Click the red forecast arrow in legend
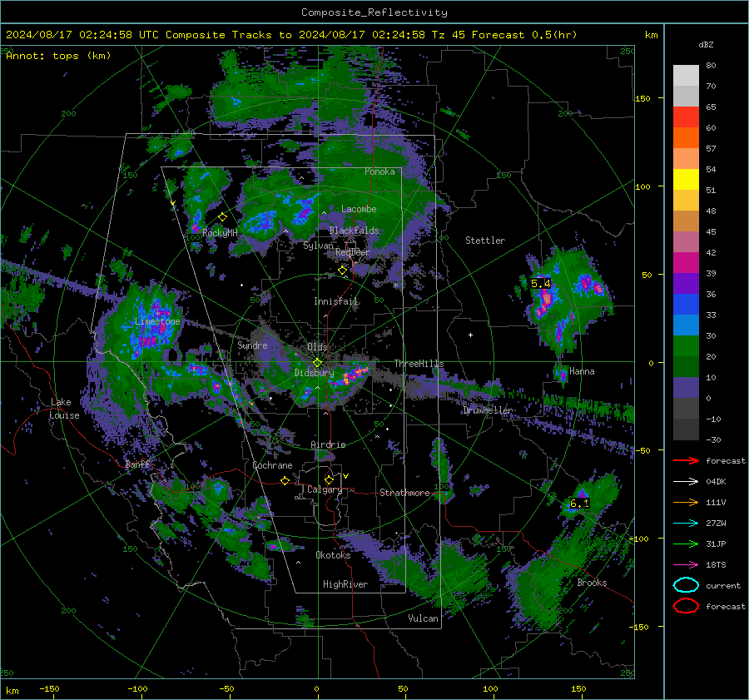 tap(686, 460)
